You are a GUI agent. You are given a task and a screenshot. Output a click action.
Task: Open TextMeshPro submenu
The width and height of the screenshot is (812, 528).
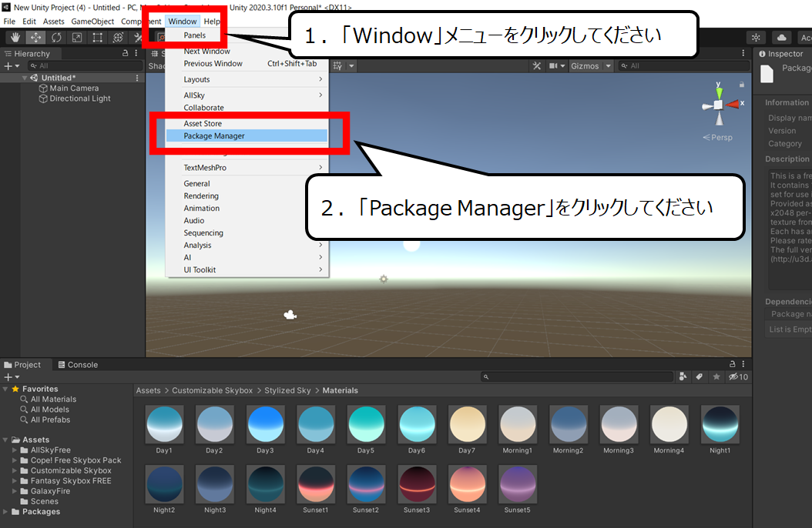(x=247, y=167)
